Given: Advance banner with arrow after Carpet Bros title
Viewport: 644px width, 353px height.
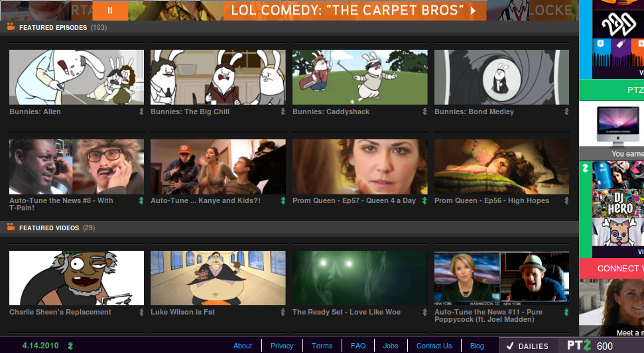Looking at the screenshot, I should click(473, 10).
